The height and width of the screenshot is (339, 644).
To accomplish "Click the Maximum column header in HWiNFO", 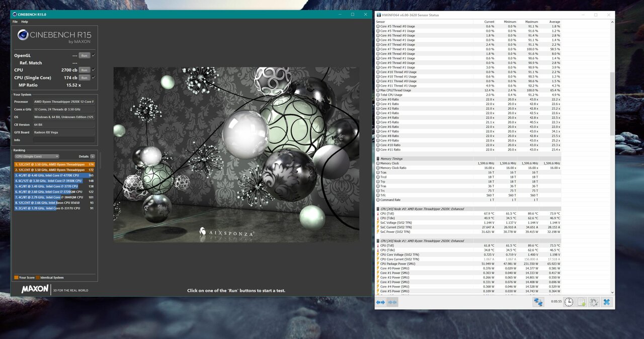I will (532, 22).
